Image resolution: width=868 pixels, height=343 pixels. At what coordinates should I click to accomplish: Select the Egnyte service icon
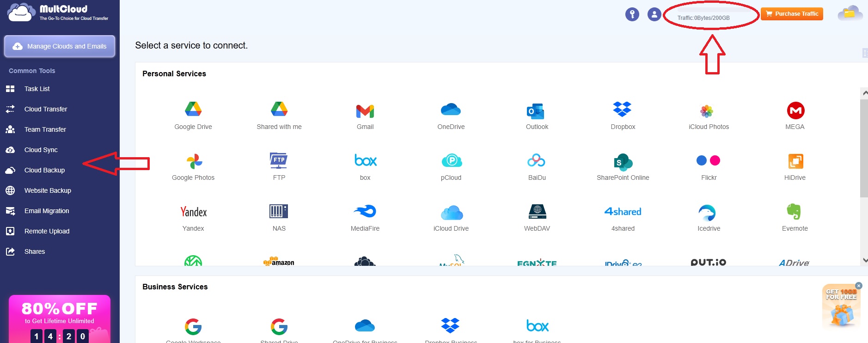(537, 262)
